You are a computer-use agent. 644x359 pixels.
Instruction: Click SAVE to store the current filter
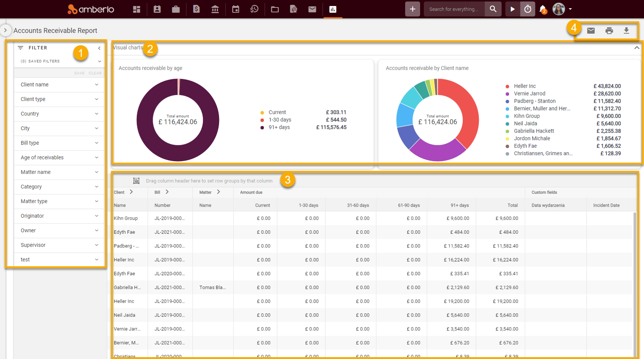click(x=79, y=73)
